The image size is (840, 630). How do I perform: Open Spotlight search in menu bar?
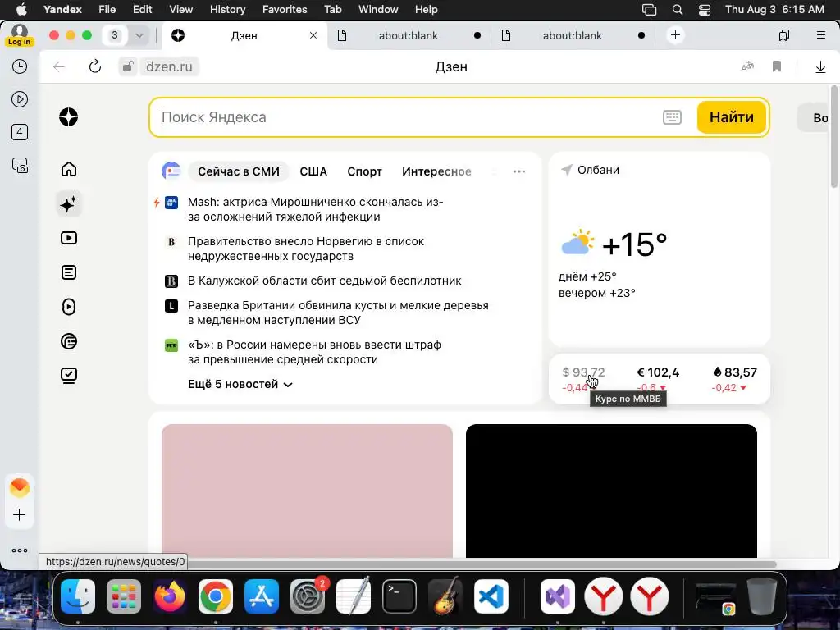pyautogui.click(x=677, y=10)
